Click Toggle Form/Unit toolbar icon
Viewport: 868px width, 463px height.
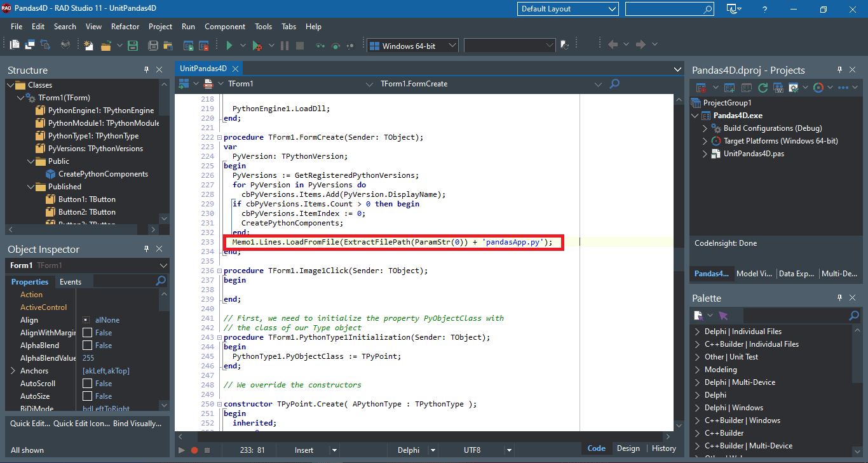click(45, 45)
